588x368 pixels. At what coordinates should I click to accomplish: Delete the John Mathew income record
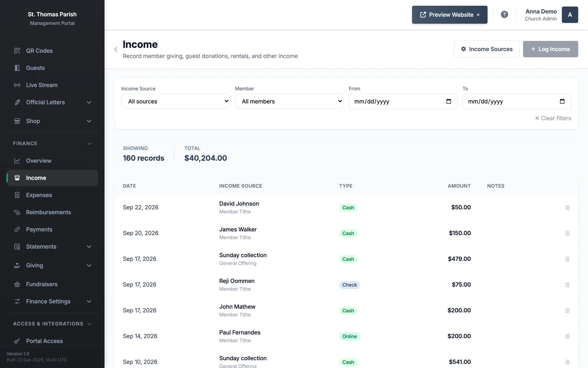pos(567,311)
